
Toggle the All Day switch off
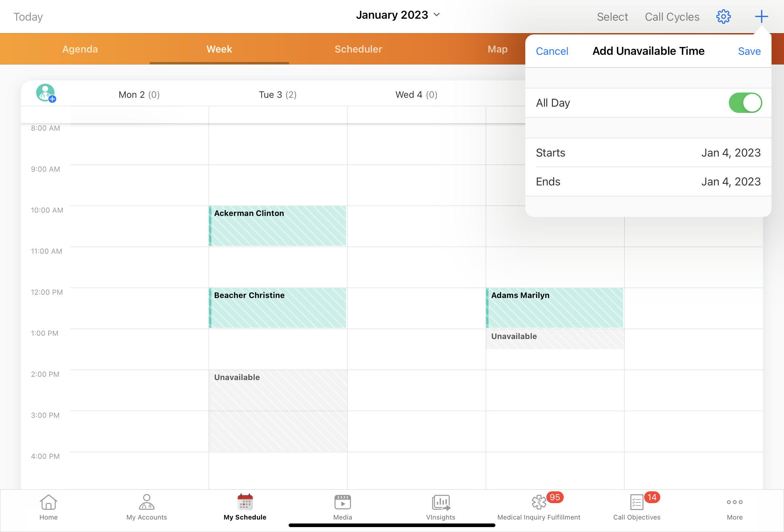(x=745, y=103)
